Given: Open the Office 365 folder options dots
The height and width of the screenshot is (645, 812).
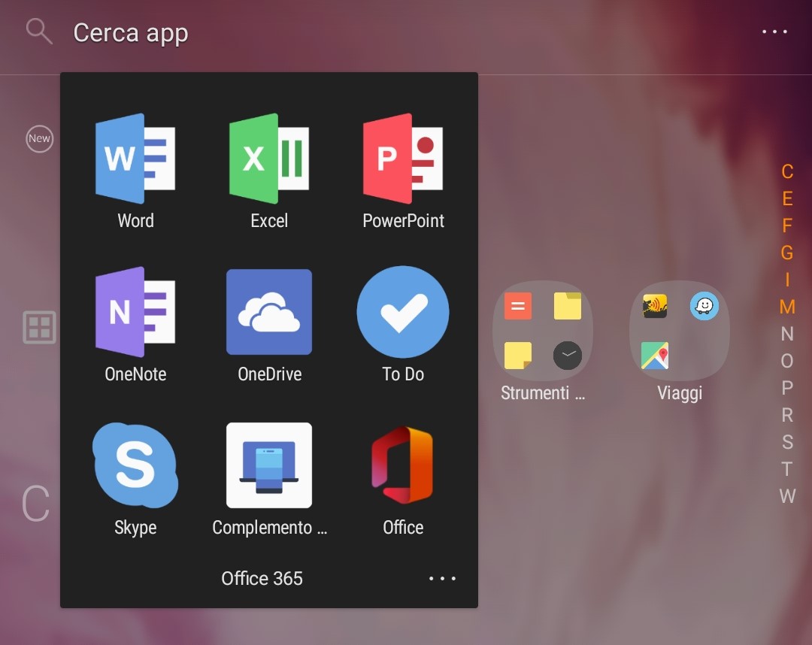Looking at the screenshot, I should tap(442, 578).
